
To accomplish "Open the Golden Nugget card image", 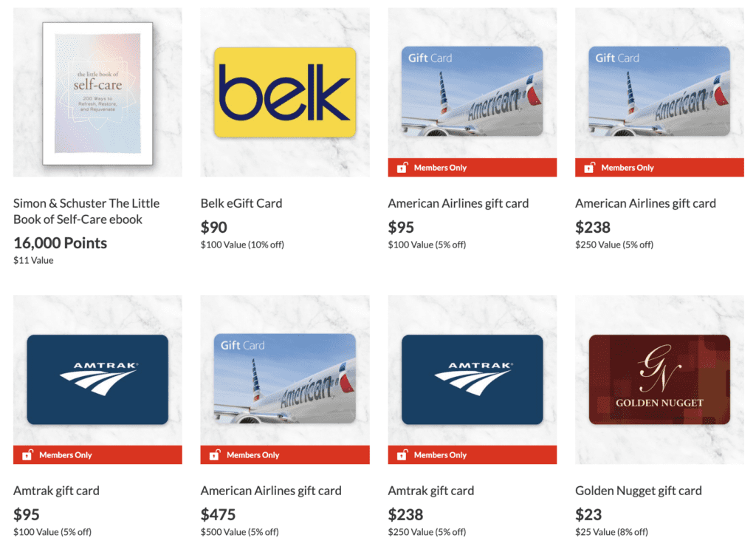I will (659, 380).
